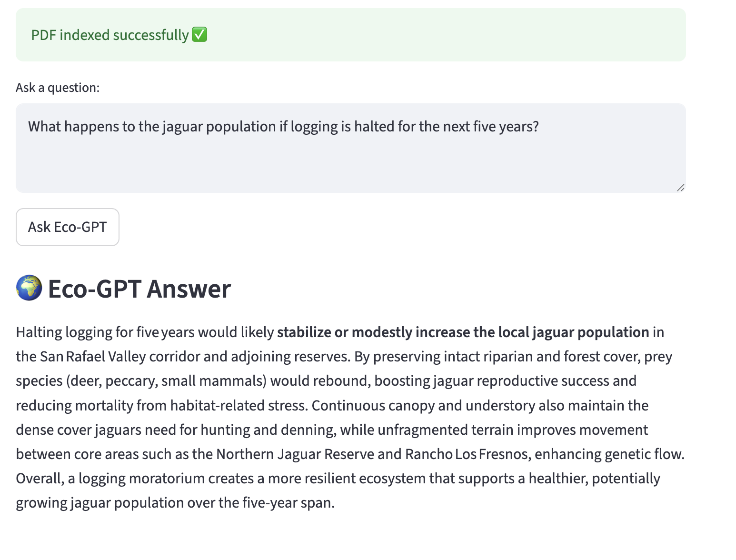Click the green checkmark emoji
The height and width of the screenshot is (560, 736).
click(x=199, y=35)
